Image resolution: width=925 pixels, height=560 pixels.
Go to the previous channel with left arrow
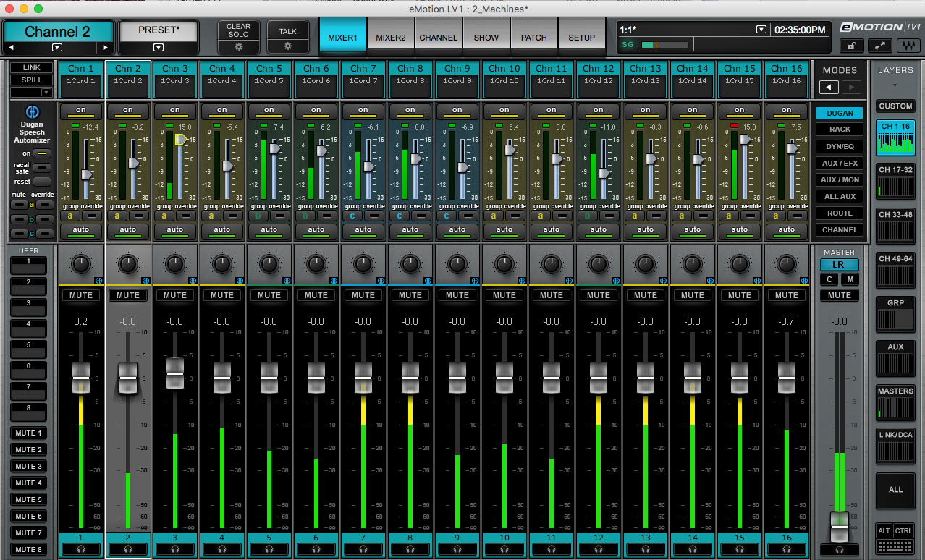coord(11,48)
